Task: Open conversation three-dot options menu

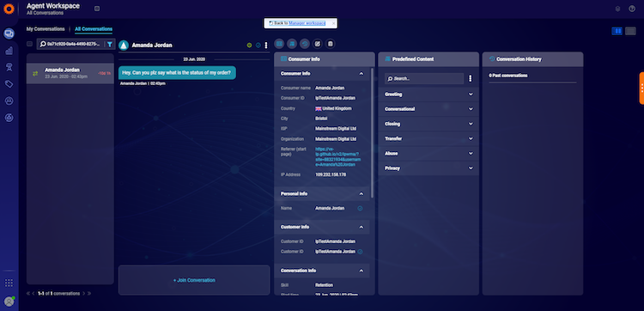Action: [265, 46]
